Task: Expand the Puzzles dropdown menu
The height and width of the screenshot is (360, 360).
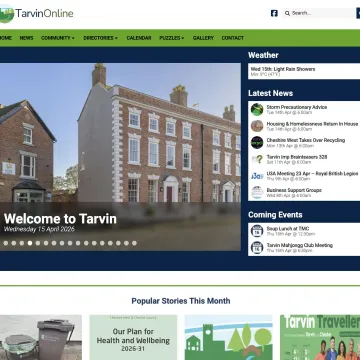Action: pyautogui.click(x=172, y=38)
